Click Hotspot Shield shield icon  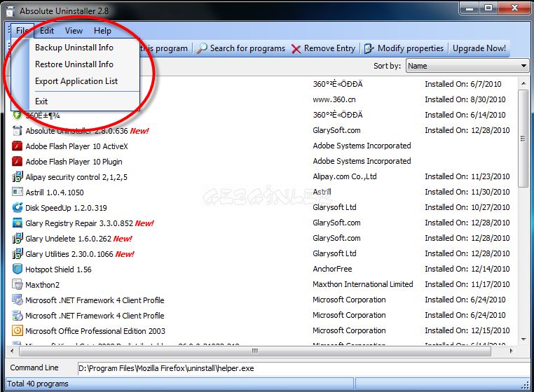click(x=17, y=269)
